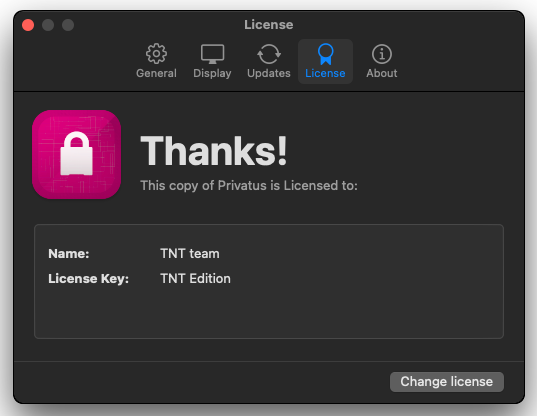The image size is (537, 416).
Task: Click the pink Privatus padlock app icon
Action: click(76, 154)
